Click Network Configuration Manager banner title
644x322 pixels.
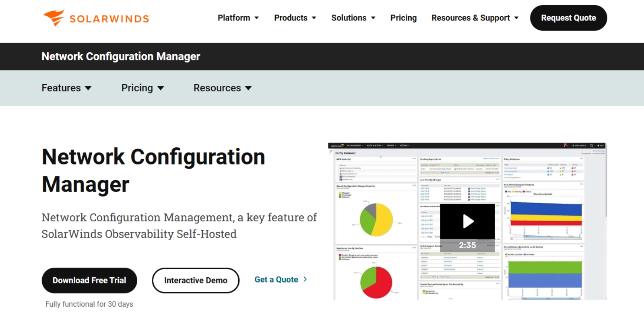pos(121,56)
